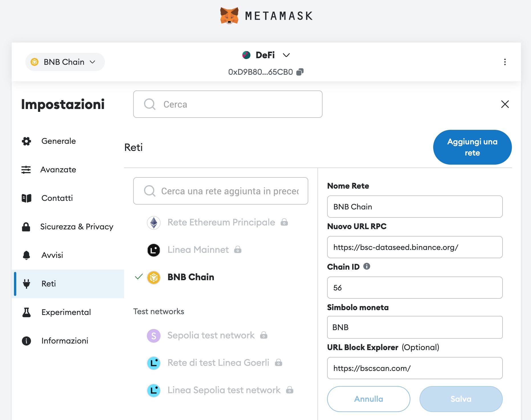Click the Linea Sepolia cyan logo icon
Screen dimensions: 531x420
pos(154,390)
